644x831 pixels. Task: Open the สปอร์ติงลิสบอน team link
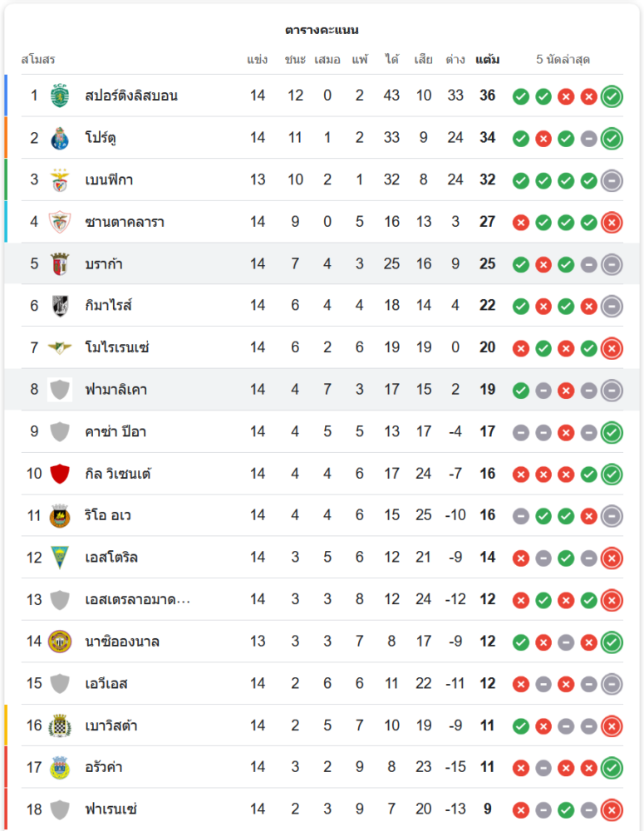tap(131, 96)
